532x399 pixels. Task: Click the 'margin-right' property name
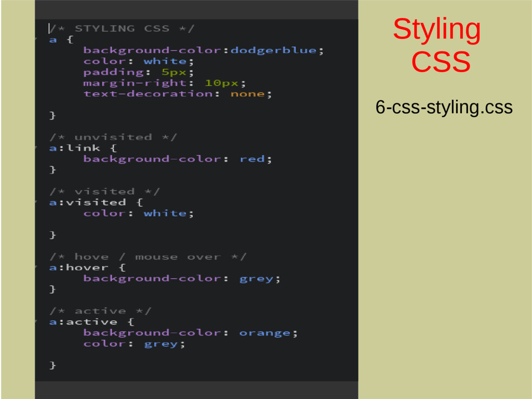(x=135, y=83)
